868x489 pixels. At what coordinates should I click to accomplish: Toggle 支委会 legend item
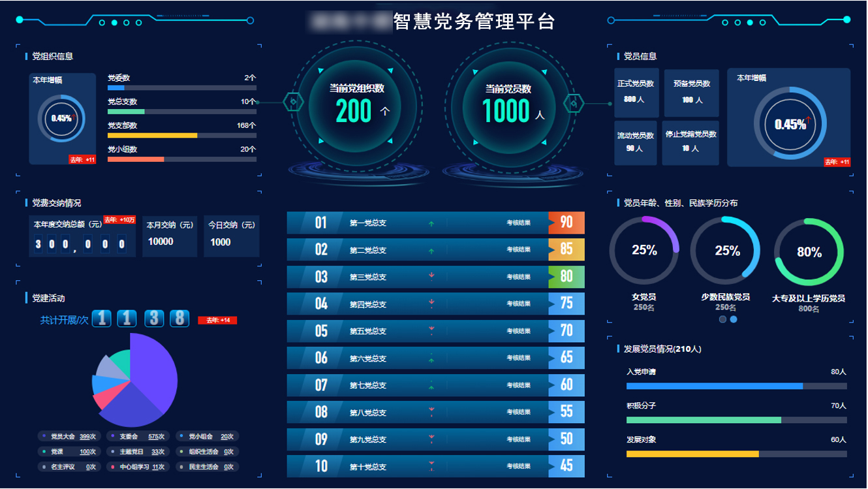[139, 436]
